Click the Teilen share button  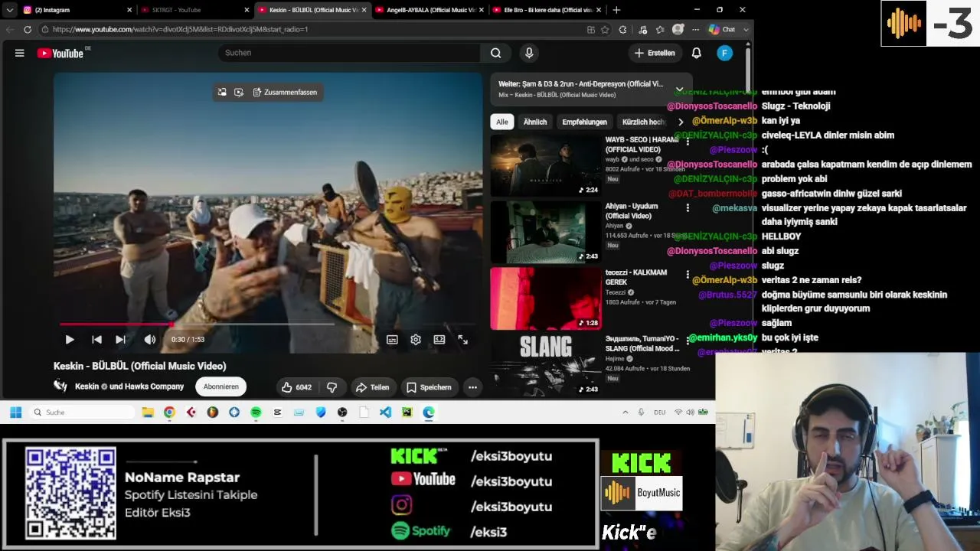click(372, 387)
